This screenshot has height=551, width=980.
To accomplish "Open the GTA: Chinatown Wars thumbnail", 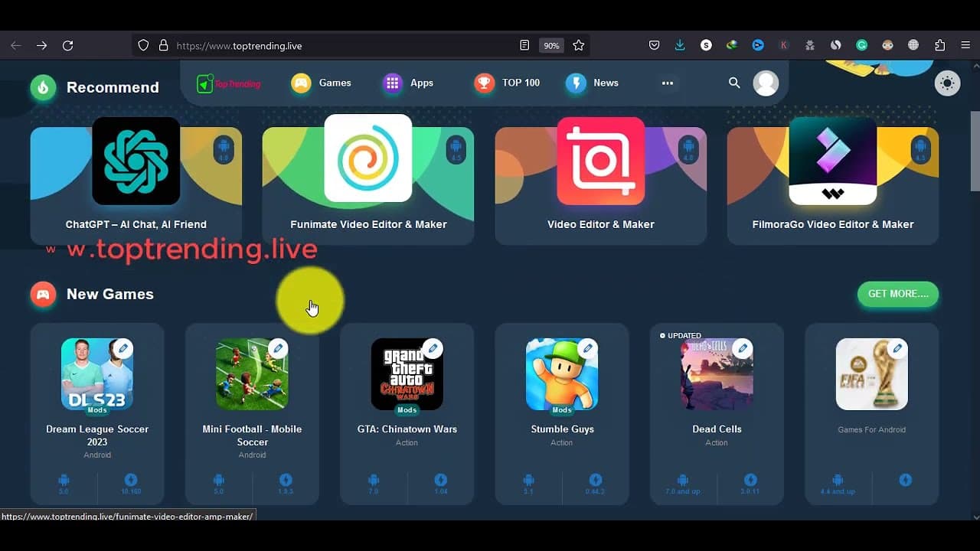I will pos(407,374).
